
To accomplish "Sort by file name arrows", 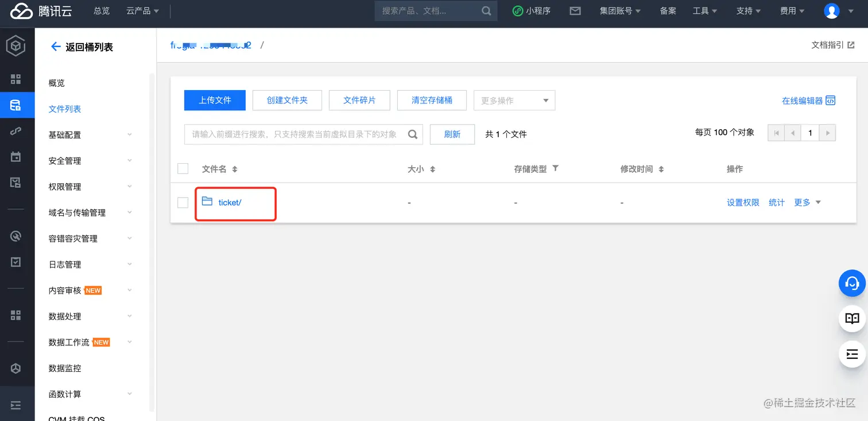I will pos(234,169).
